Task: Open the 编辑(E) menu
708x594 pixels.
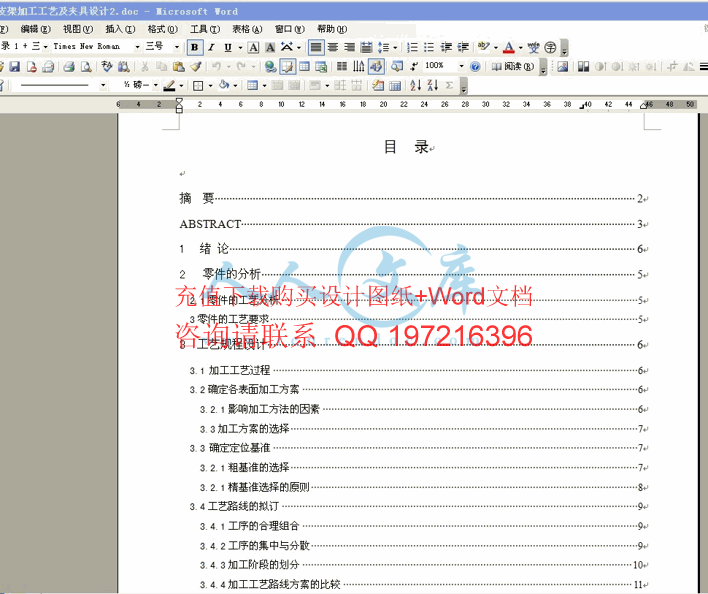Action: pos(35,29)
